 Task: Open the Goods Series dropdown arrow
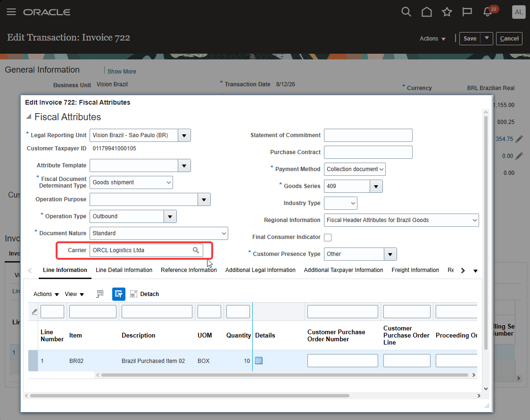pos(376,186)
